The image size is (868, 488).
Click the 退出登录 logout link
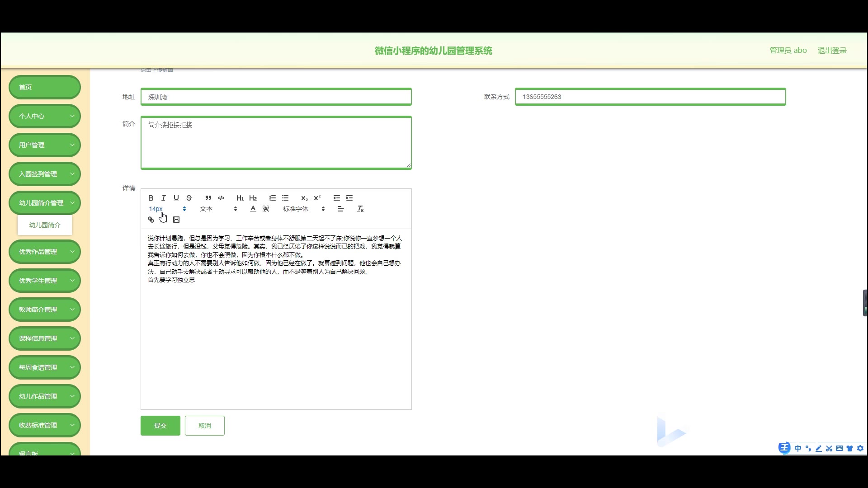click(x=832, y=51)
